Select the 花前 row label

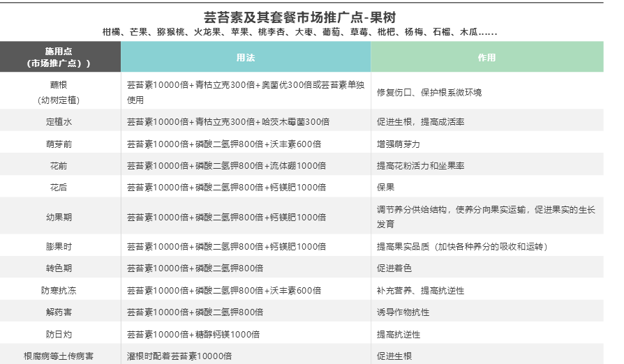click(59, 166)
